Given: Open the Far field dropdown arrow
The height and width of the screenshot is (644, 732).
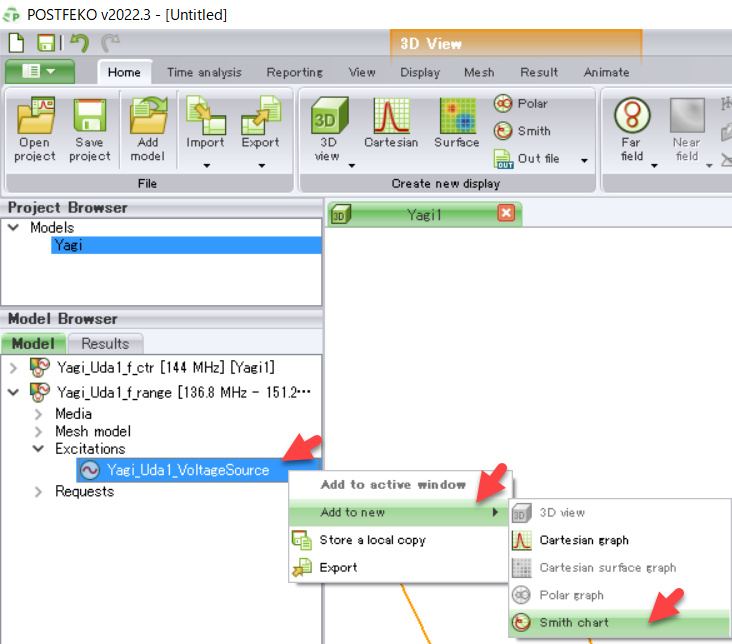Looking at the screenshot, I should [x=655, y=165].
